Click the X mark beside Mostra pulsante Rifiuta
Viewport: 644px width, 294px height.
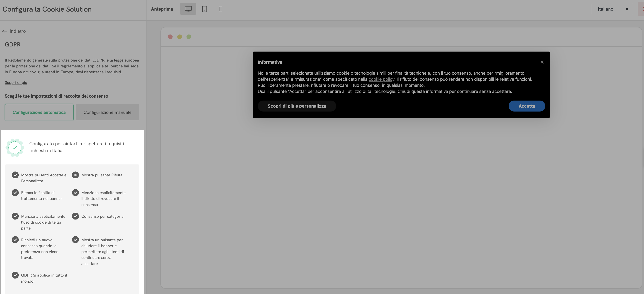coord(75,175)
